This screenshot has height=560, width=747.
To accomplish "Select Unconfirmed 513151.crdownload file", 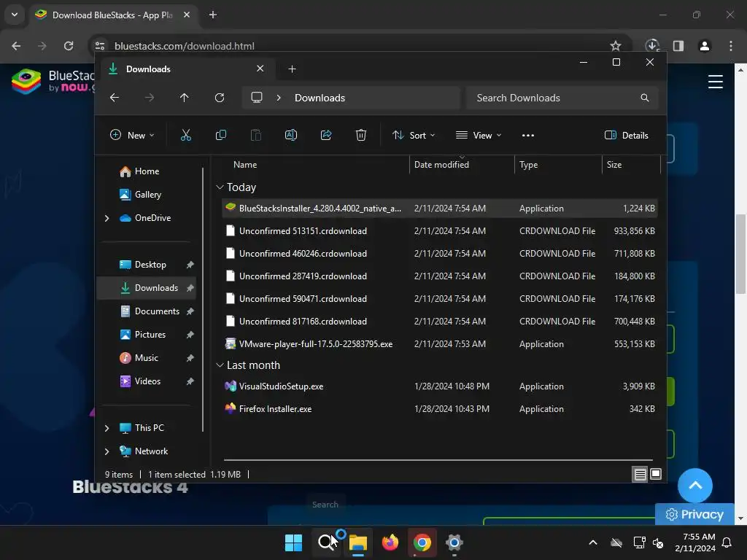I will (440, 231).
